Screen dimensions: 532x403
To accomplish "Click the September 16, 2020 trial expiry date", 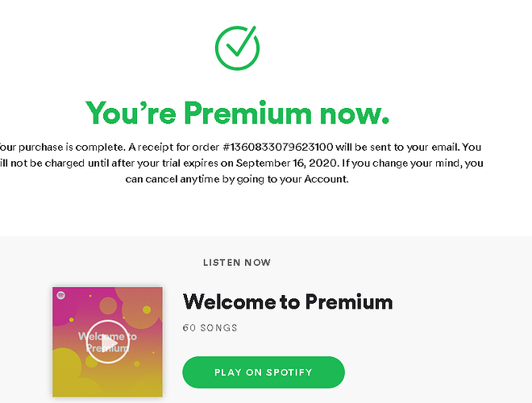I will point(287,163).
